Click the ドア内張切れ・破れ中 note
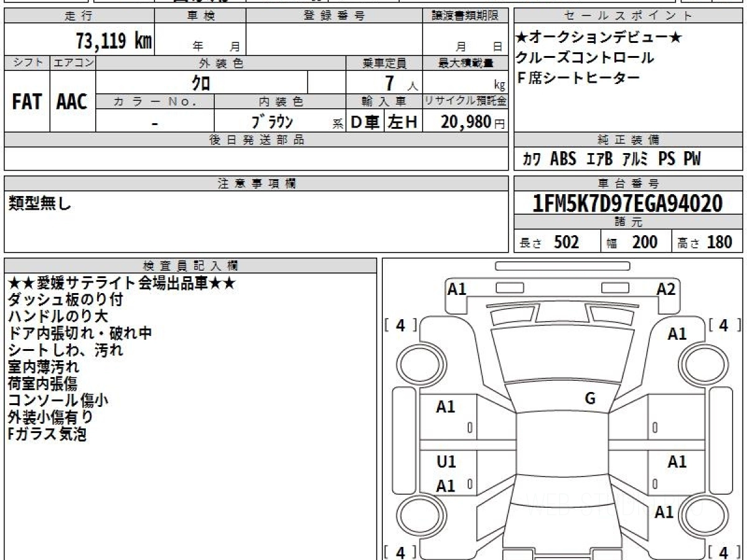The image size is (747, 560). 80,334
